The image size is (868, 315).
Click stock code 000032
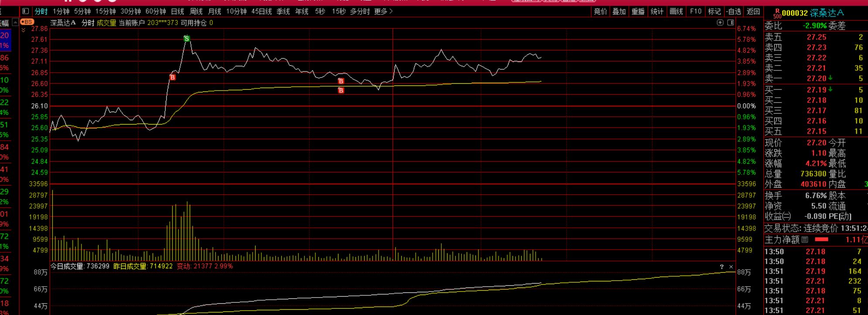795,13
